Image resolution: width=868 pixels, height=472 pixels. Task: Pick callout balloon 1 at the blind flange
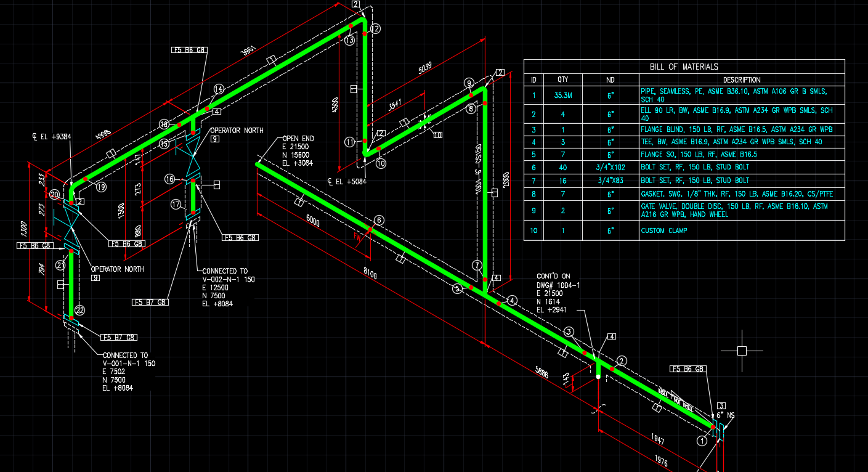[x=701, y=441]
